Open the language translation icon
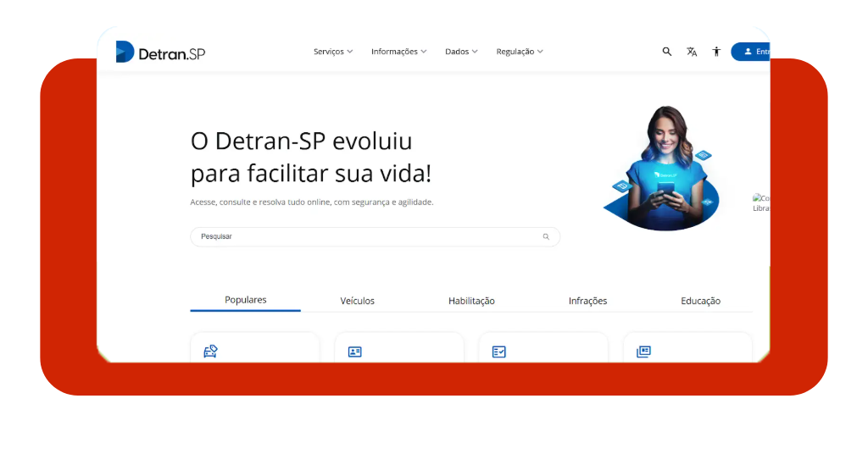868x454 pixels. click(692, 52)
